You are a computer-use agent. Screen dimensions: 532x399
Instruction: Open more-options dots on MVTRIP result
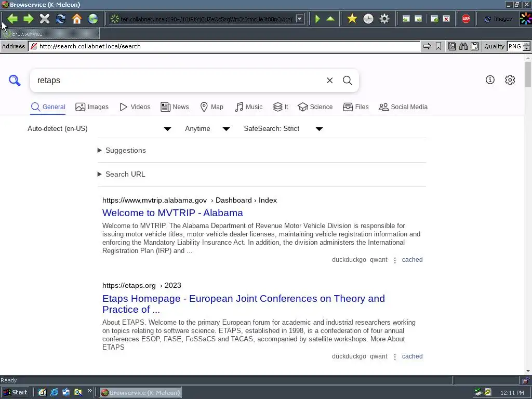coord(395,260)
